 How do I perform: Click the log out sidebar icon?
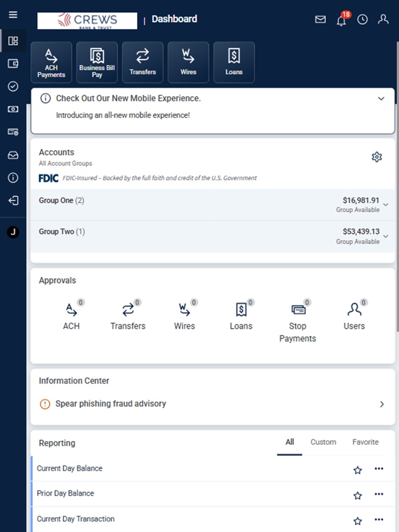[x=13, y=201]
